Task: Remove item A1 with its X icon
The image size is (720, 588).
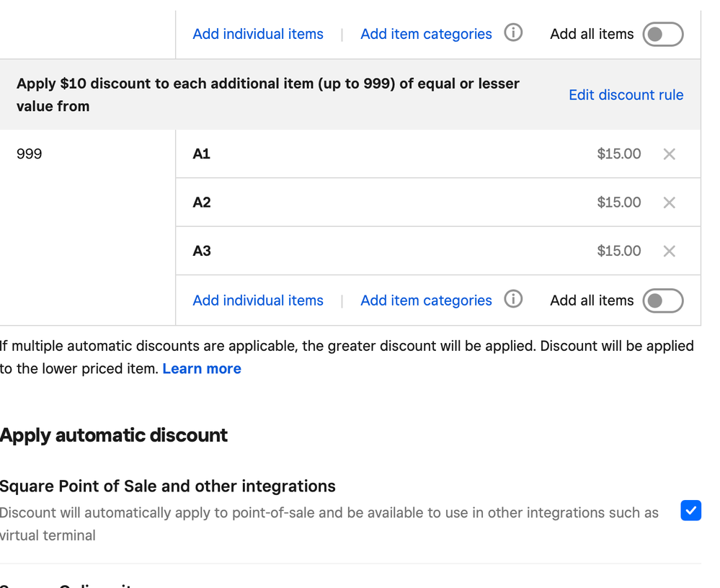Action: (669, 154)
